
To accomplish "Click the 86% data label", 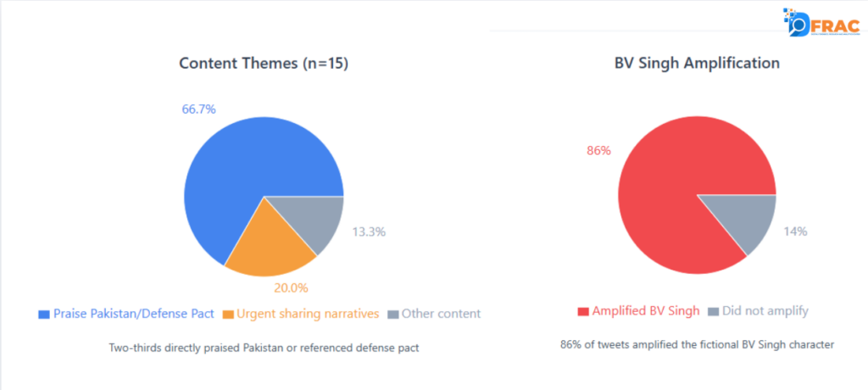I will click(598, 151).
